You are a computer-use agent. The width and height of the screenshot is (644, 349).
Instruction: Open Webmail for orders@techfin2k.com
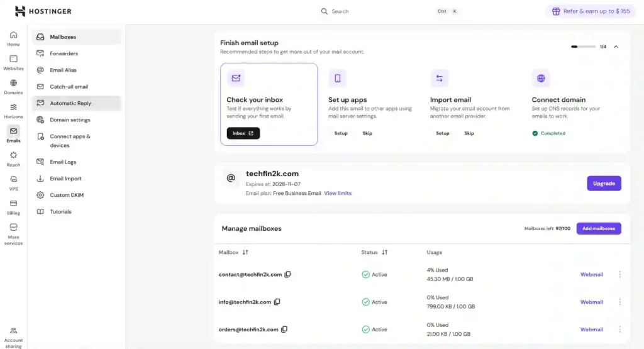(591, 330)
